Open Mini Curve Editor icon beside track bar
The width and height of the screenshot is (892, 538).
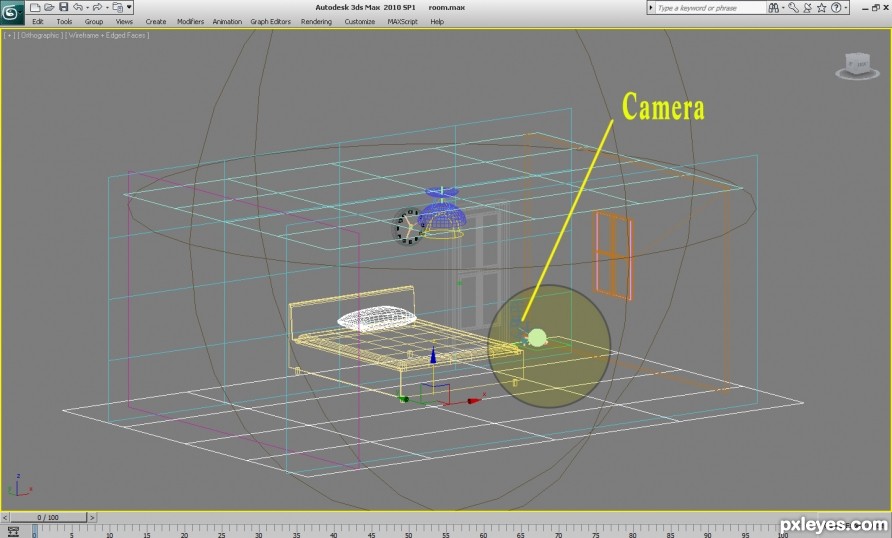(x=13, y=532)
